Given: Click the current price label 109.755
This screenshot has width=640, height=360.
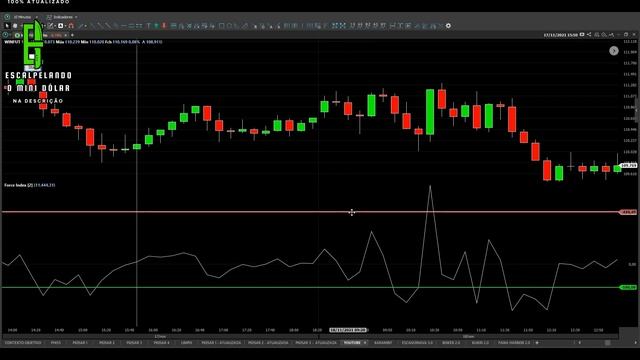Looking at the screenshot, I should coord(628,165).
